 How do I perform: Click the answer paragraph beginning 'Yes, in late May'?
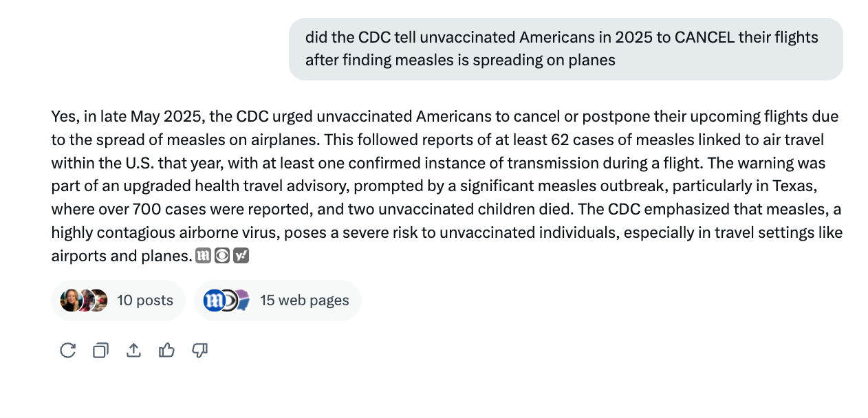pyautogui.click(x=440, y=186)
